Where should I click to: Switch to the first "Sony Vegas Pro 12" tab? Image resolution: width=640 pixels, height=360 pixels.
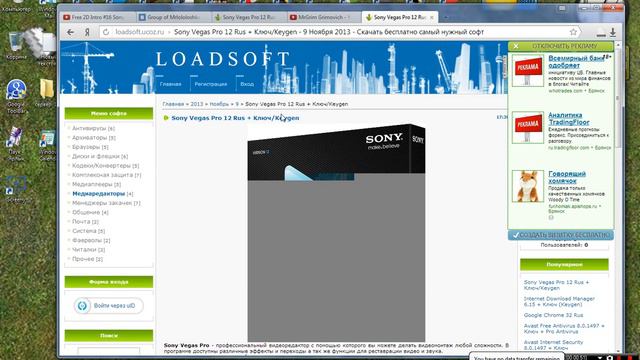(249, 17)
